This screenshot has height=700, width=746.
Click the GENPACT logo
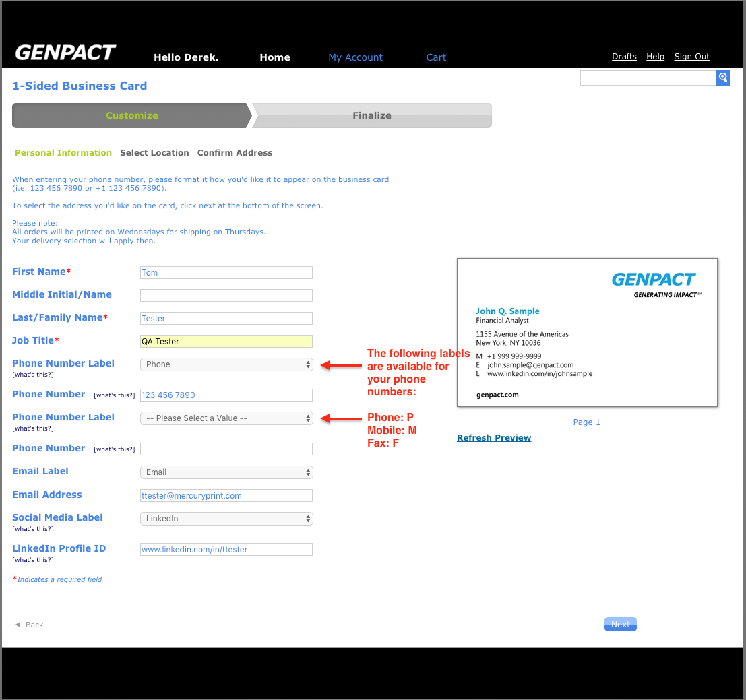(65, 53)
